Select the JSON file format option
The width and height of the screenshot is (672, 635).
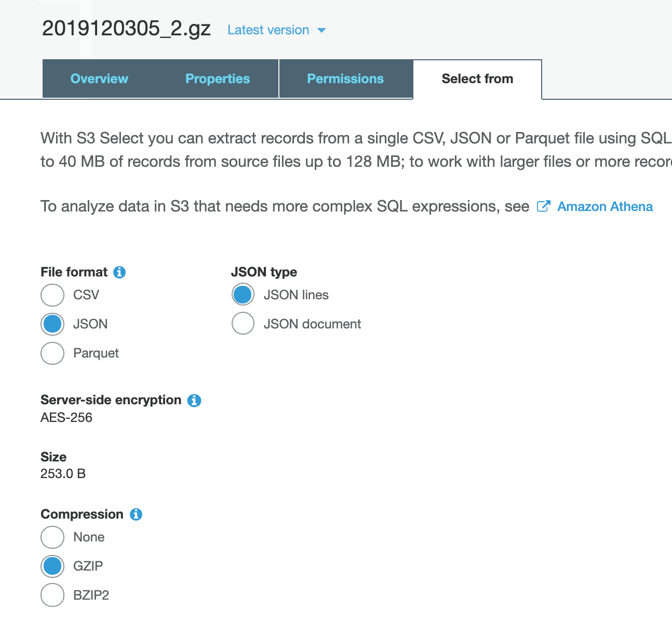click(52, 324)
